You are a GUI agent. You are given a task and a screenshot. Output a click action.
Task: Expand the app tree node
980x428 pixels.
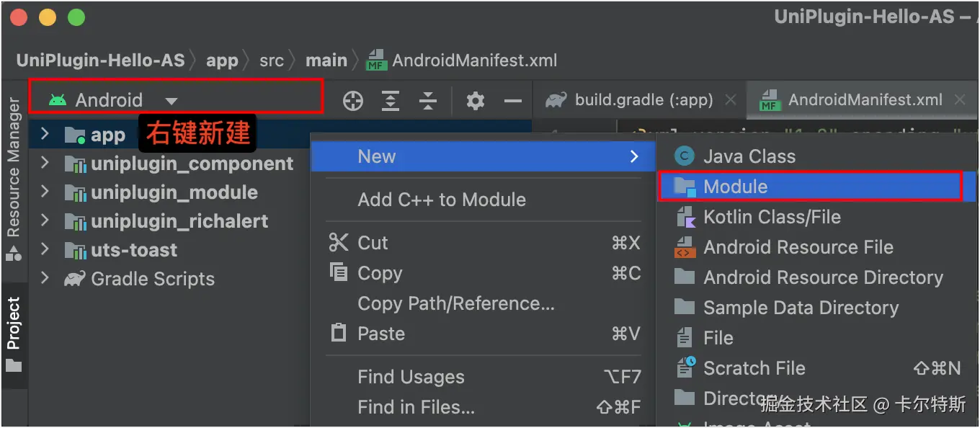click(45, 134)
